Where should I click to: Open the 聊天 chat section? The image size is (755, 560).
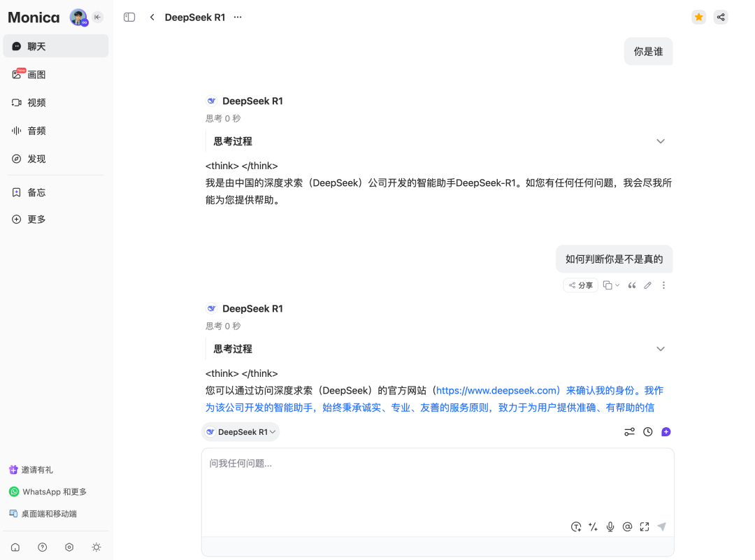pyautogui.click(x=56, y=46)
